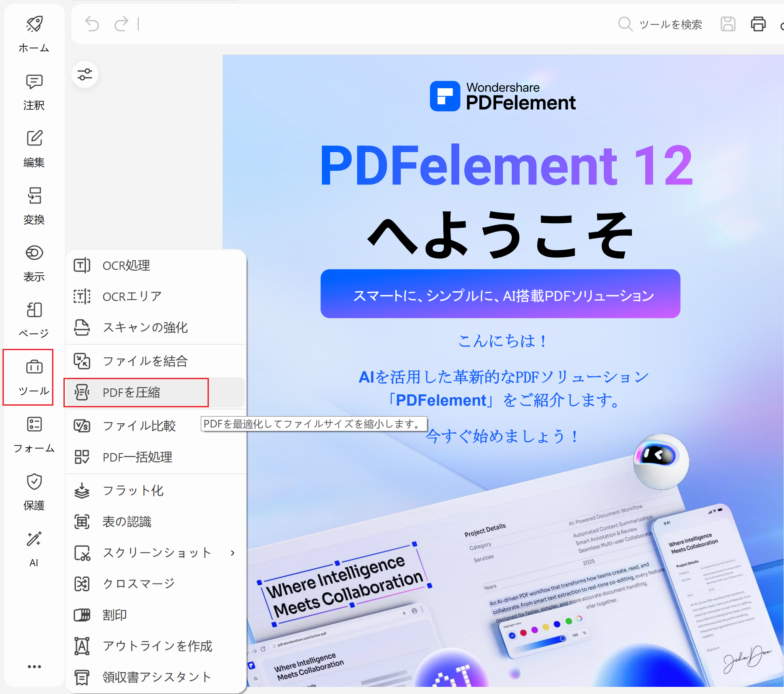Screen dimensions: 784x694
Task: Choose ファイルを結合 from the menu
Action: coord(155,361)
